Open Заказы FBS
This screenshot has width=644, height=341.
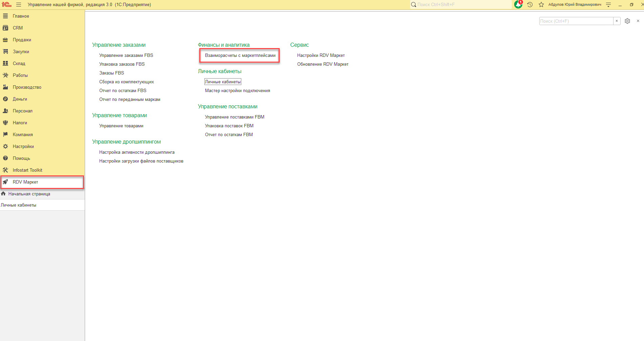coord(112,73)
